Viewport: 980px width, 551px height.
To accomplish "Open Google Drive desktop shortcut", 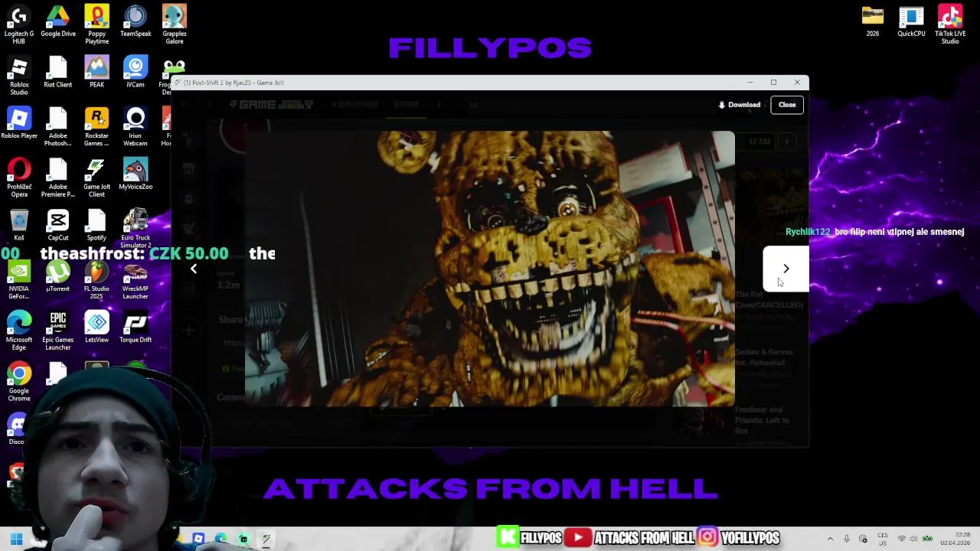I will coord(58,21).
